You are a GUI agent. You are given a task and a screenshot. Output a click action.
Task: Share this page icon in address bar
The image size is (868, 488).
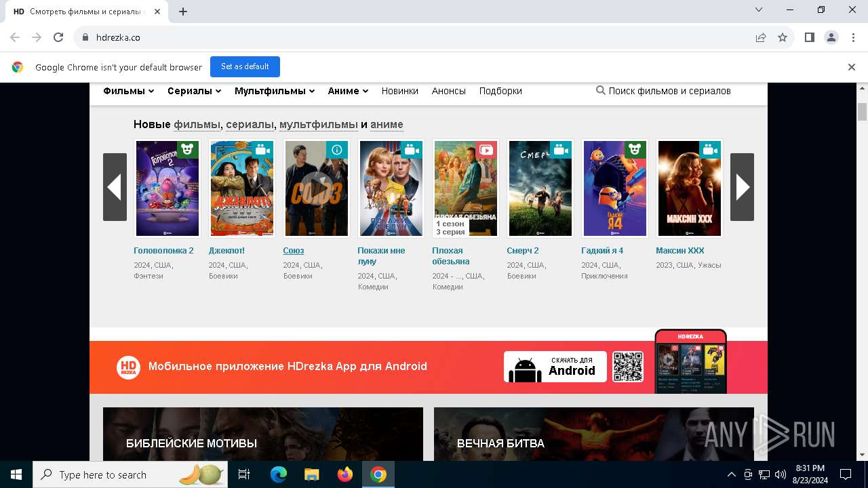point(761,37)
